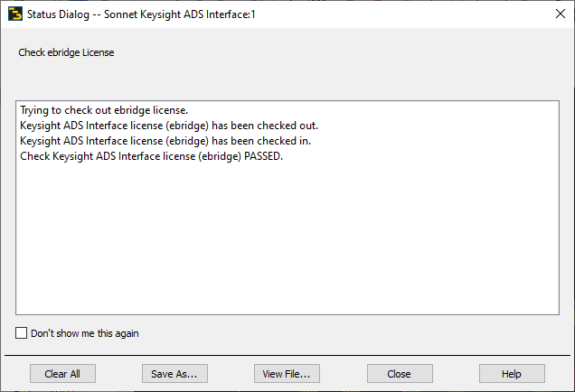Image resolution: width=575 pixels, height=392 pixels.
Task: Click the Sonnet logo icon in title bar
Action: click(15, 14)
